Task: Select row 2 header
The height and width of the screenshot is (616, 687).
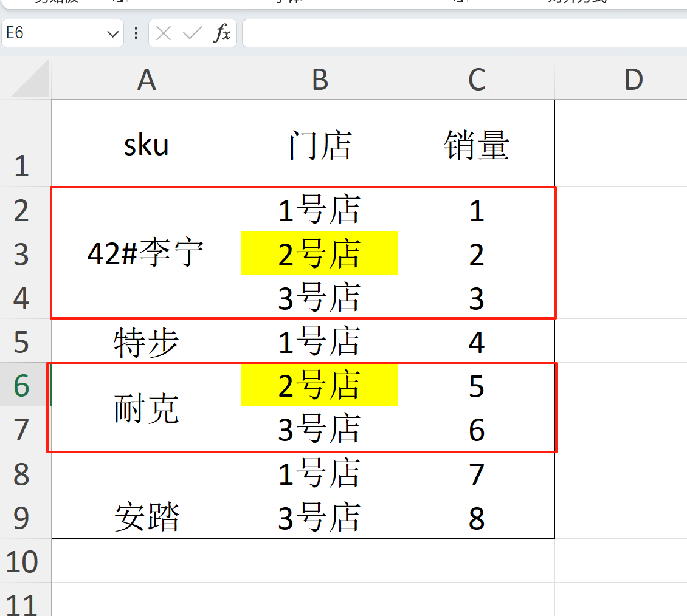Action: (26, 209)
